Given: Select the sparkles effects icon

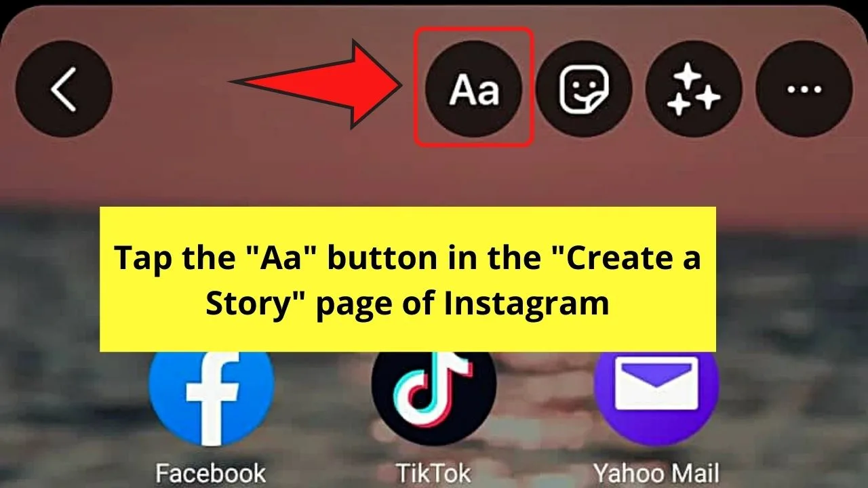Looking at the screenshot, I should point(694,89).
